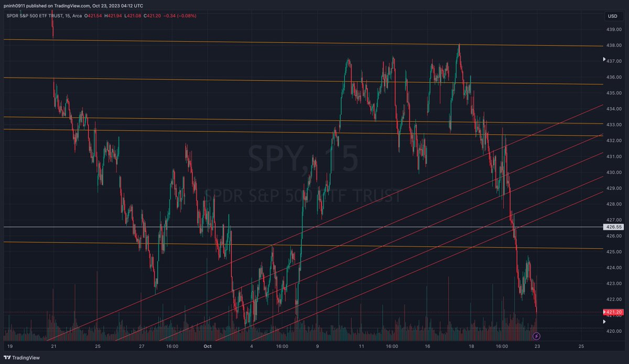Screen dimensions: 629x364
Task: Click the 425.00 price scale label
Action: tap(614, 252)
